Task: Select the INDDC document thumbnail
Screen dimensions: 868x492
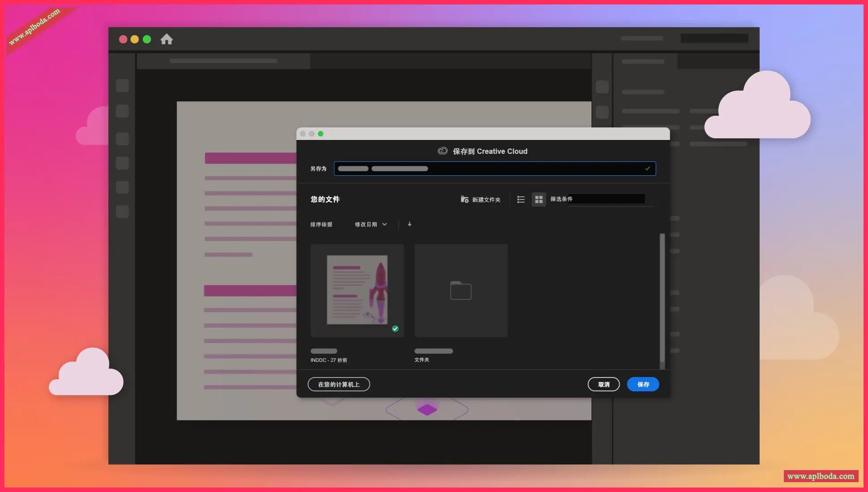Action: (357, 290)
